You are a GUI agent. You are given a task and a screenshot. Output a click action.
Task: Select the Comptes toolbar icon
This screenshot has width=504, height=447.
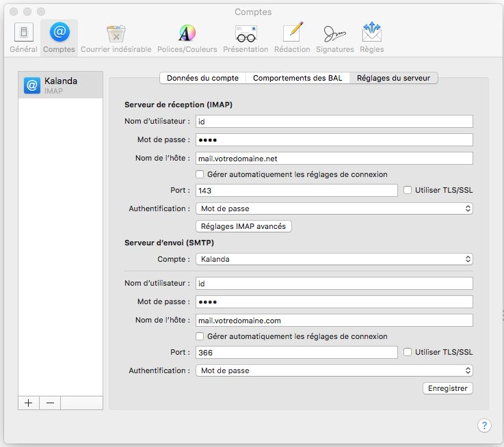point(59,38)
